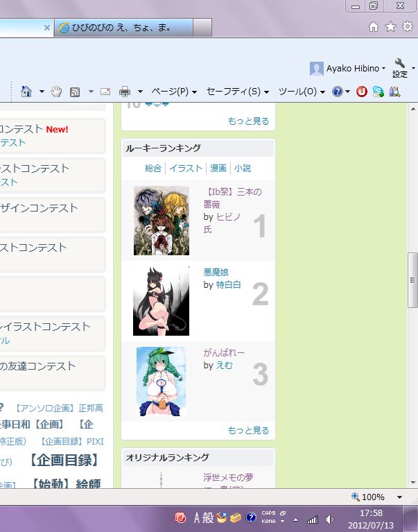This screenshot has height=532, width=418.
Task: Click the IME input mode 'A' indicator
Action: [x=197, y=517]
